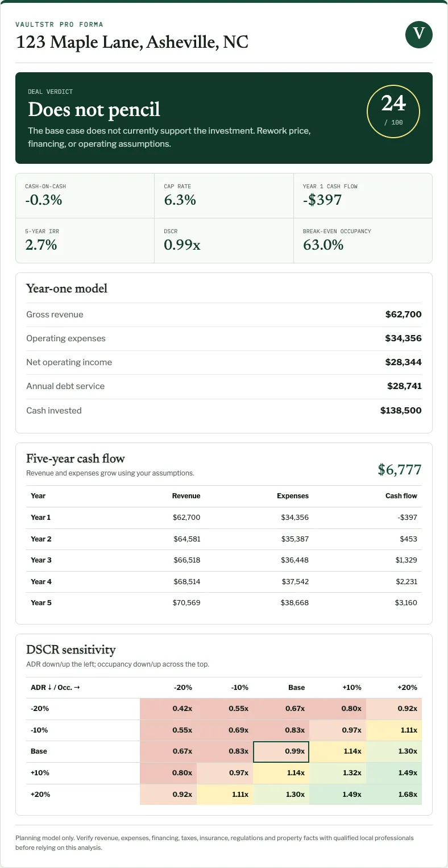Click the $28,344 net operating income value

(404, 362)
